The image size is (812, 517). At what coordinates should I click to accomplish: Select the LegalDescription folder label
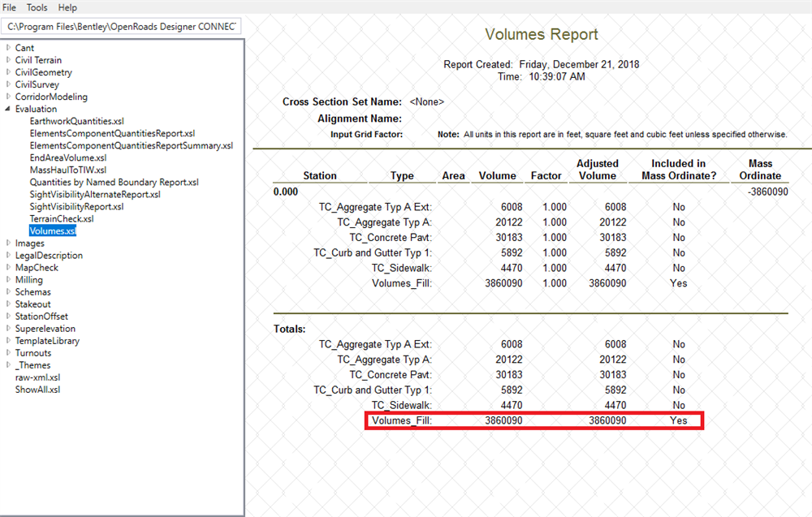click(49, 255)
